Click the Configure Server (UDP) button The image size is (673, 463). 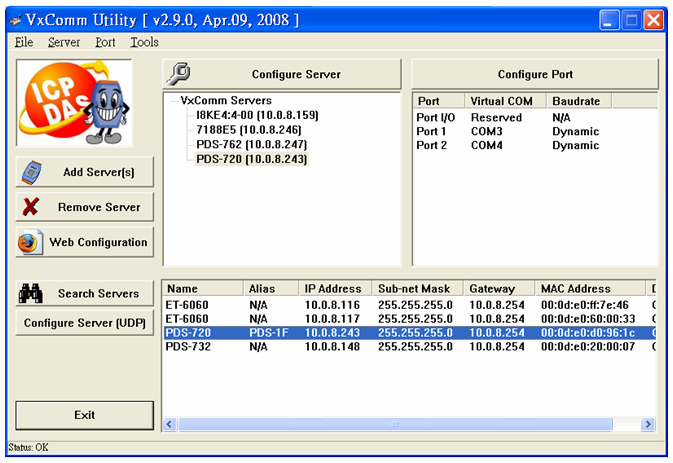(x=85, y=323)
